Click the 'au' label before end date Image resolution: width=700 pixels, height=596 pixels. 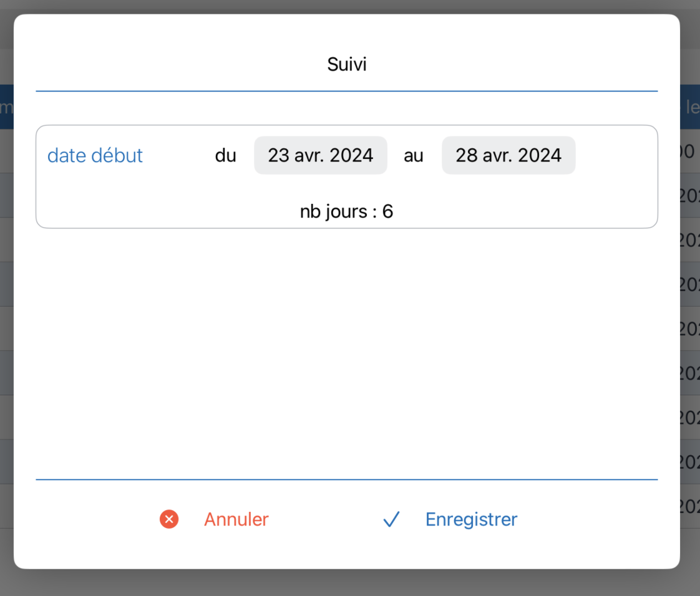[414, 156]
